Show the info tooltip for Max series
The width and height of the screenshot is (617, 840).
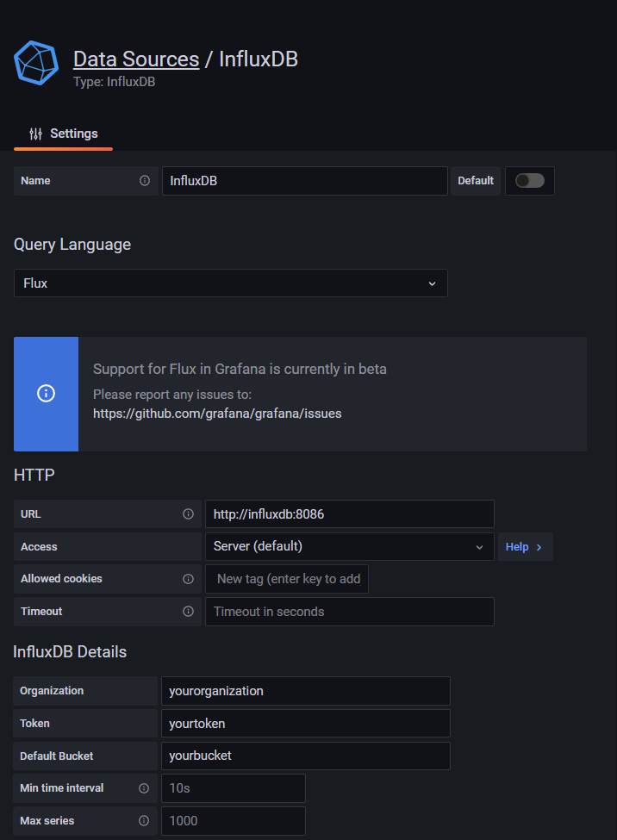pyautogui.click(x=144, y=821)
